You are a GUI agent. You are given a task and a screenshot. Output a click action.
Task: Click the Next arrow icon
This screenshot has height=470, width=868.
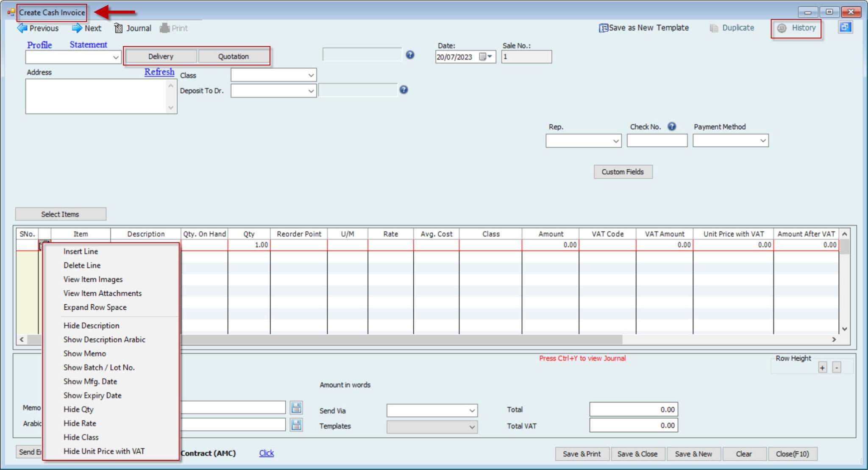coord(77,28)
